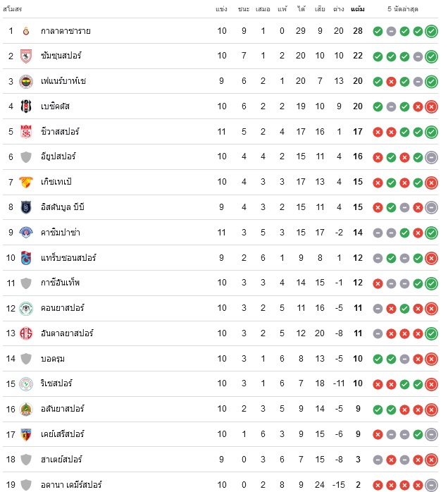The width and height of the screenshot is (448, 492).
Task: Click the 5 นัดล่าสุด column header
Action: pyautogui.click(x=403, y=9)
